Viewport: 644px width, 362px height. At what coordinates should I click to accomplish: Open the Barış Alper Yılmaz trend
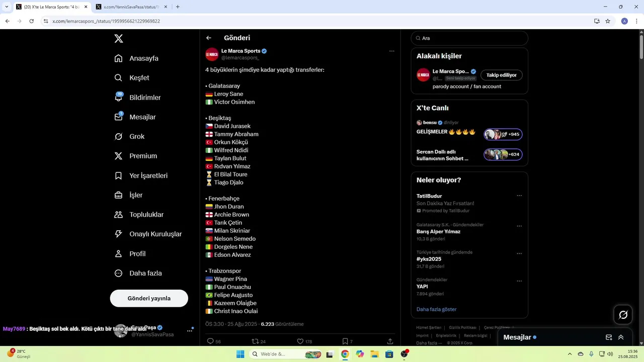tap(438, 232)
